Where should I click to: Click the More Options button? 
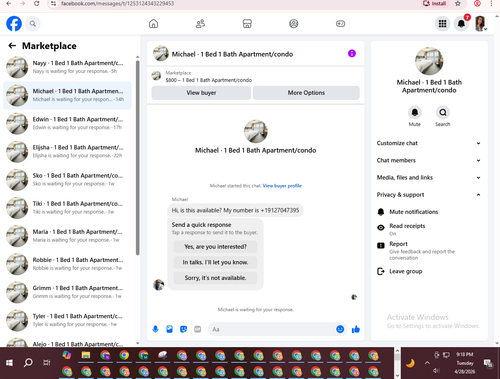pos(306,93)
